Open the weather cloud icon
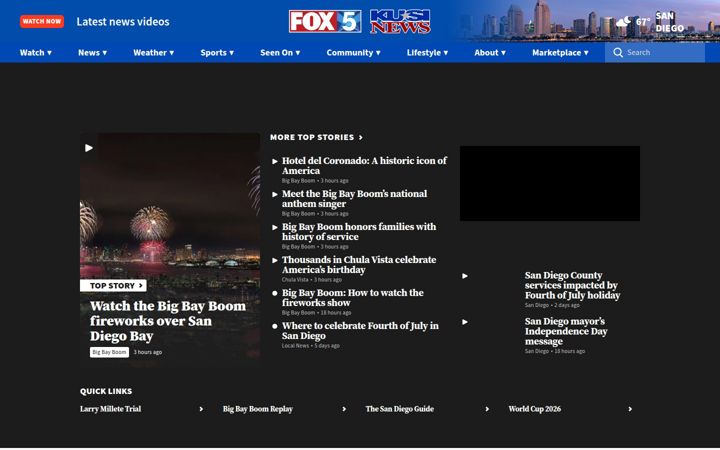The width and height of the screenshot is (720, 450). (624, 22)
